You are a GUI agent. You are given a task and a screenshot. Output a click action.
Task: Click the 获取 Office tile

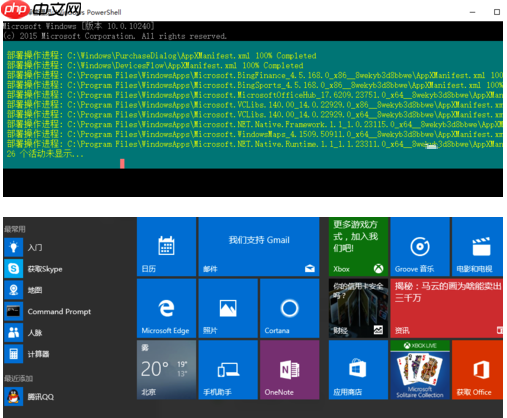click(477, 370)
